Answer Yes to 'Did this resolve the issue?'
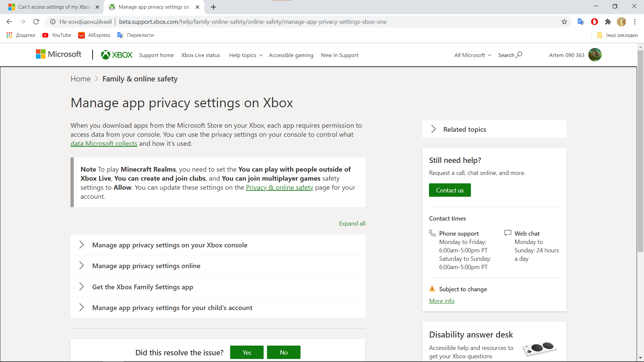Screen dimensions: 644x362 [247, 352]
